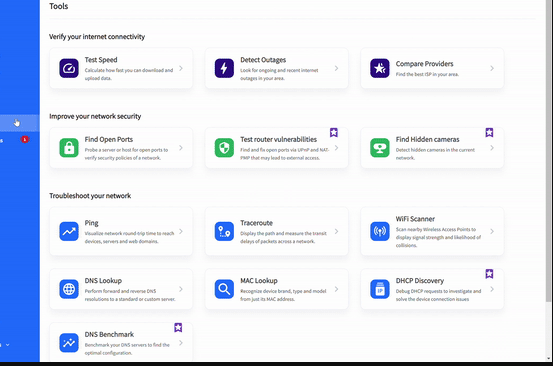
Task: Open the Test Speed gauge icon
Action: [69, 68]
